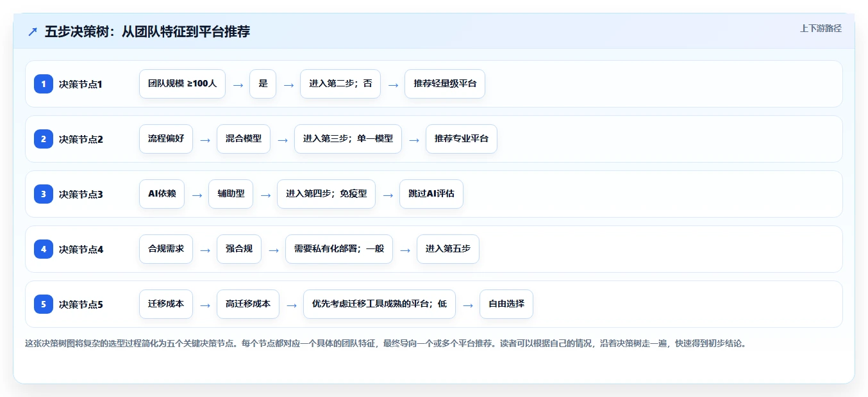Click the 优先考虑迁移工具成熟的平台；低 box

[x=380, y=304]
